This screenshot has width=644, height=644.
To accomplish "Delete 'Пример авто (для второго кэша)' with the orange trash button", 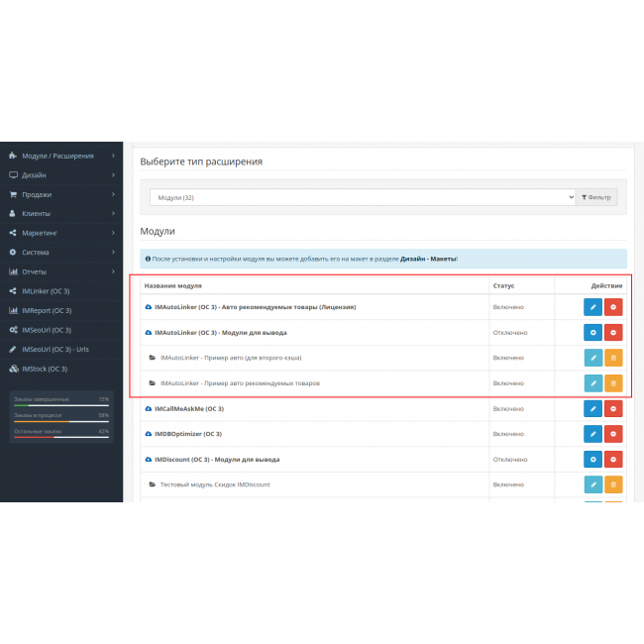I will click(613, 358).
